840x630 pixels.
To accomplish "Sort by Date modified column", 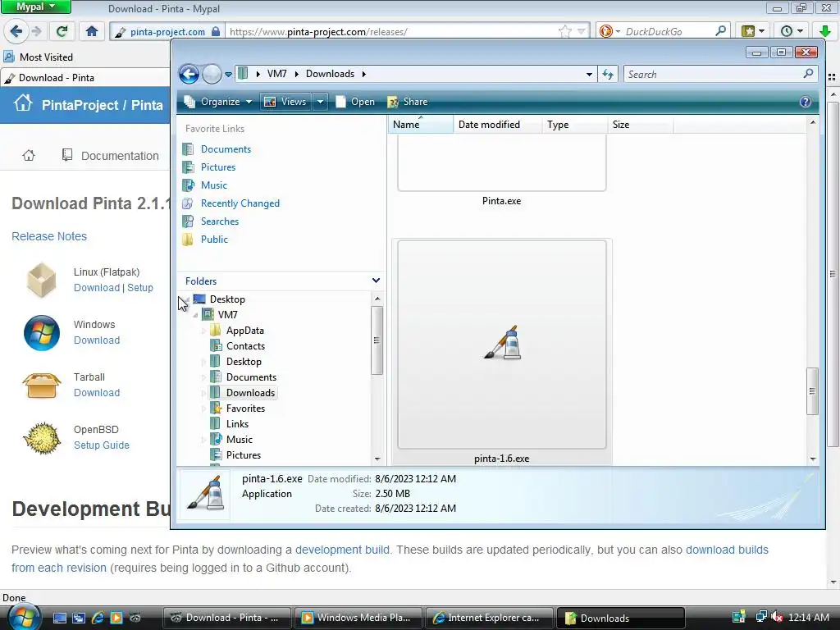I will coord(498,125).
